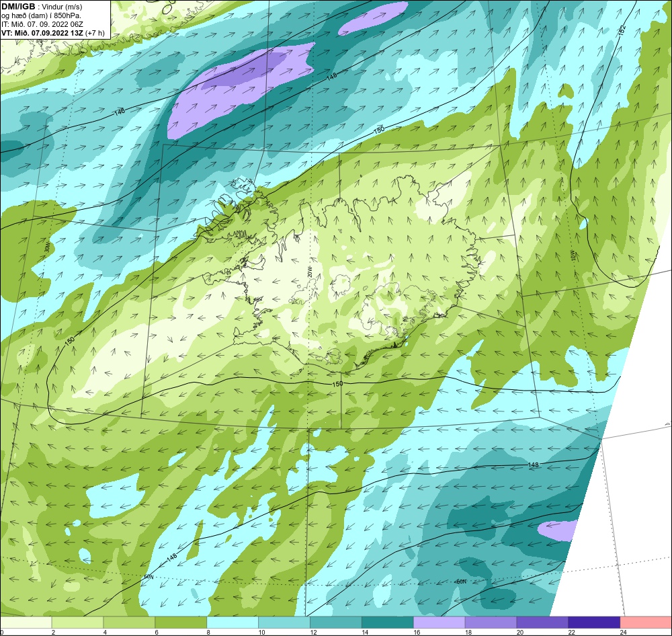This screenshot has width=672, height=636.
Task: Click the 30W longitude label
Action: [x=47, y=248]
